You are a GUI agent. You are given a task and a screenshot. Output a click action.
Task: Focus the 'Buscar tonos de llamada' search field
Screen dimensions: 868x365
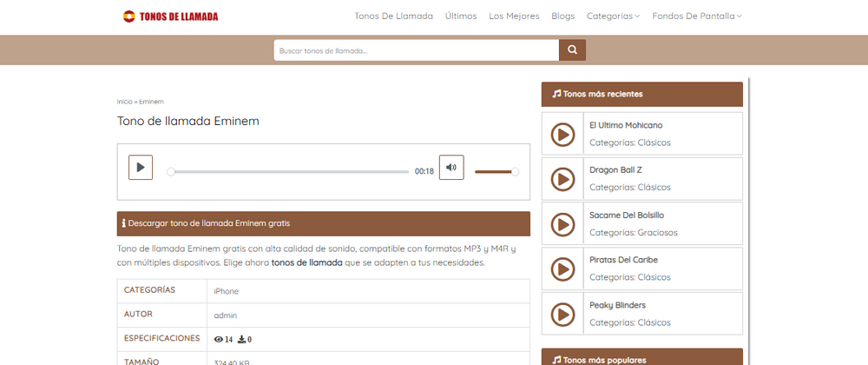pyautogui.click(x=417, y=50)
